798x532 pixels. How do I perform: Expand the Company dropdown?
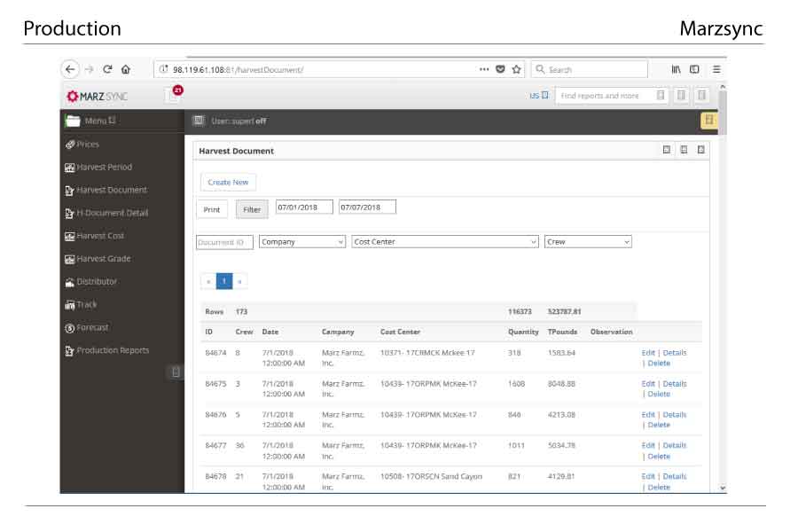[x=301, y=241]
